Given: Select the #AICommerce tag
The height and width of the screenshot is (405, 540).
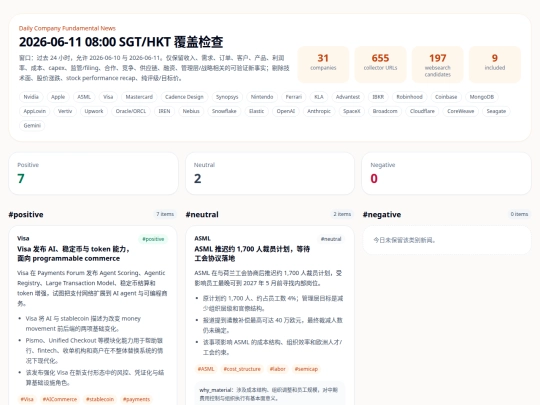Looking at the screenshot, I should click(x=60, y=399).
